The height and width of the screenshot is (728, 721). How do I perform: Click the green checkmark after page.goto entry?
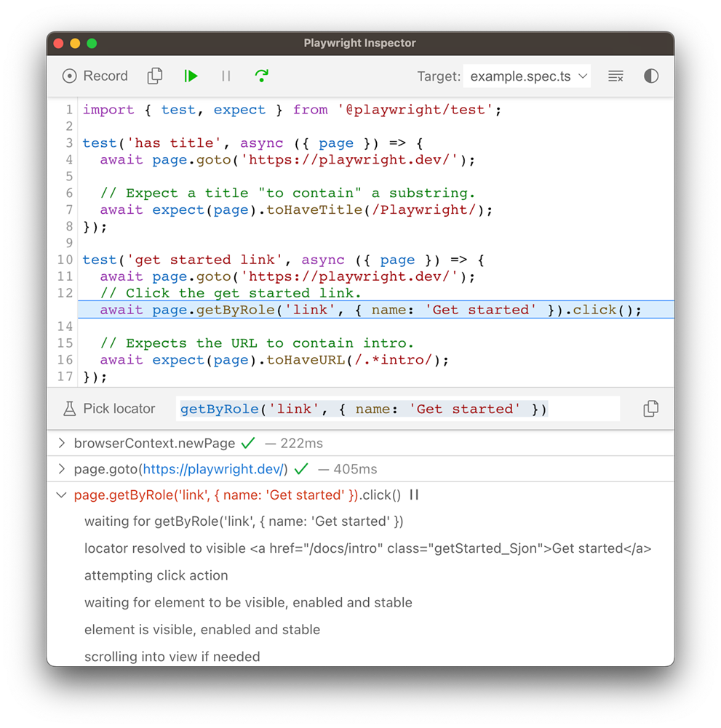coord(301,469)
